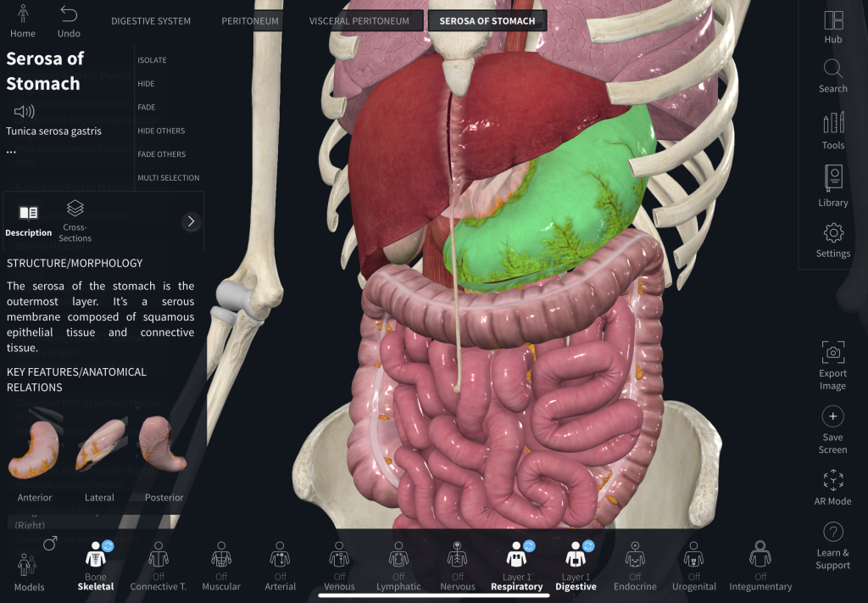This screenshot has height=603, width=868.
Task: Select the Digestive System breadcrumb
Action: [x=151, y=21]
